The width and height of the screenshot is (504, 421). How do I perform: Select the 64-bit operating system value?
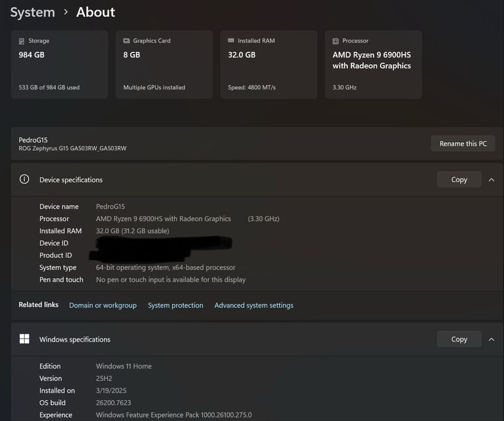tap(166, 267)
